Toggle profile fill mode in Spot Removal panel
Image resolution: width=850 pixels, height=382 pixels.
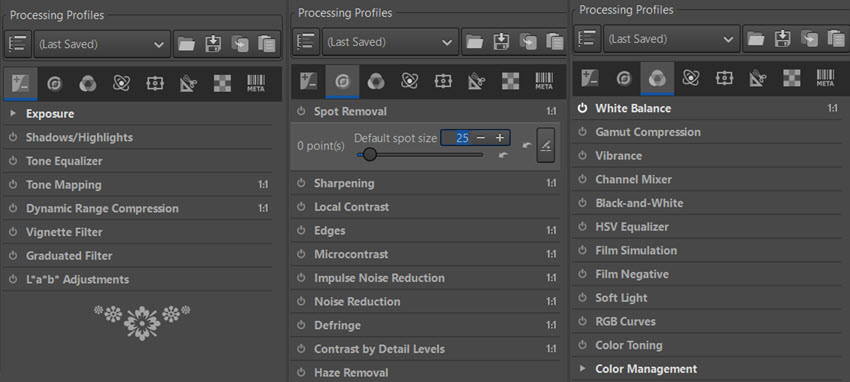306,42
